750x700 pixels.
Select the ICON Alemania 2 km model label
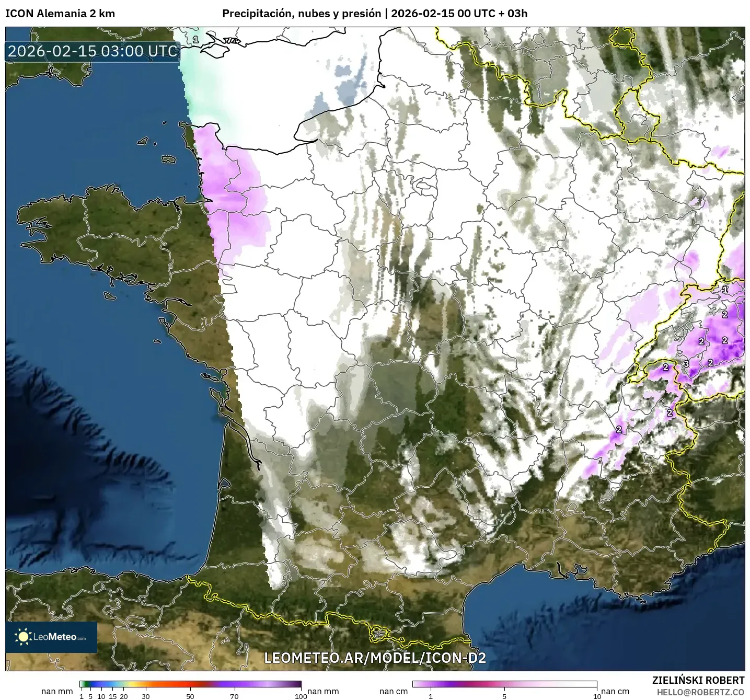59,14
